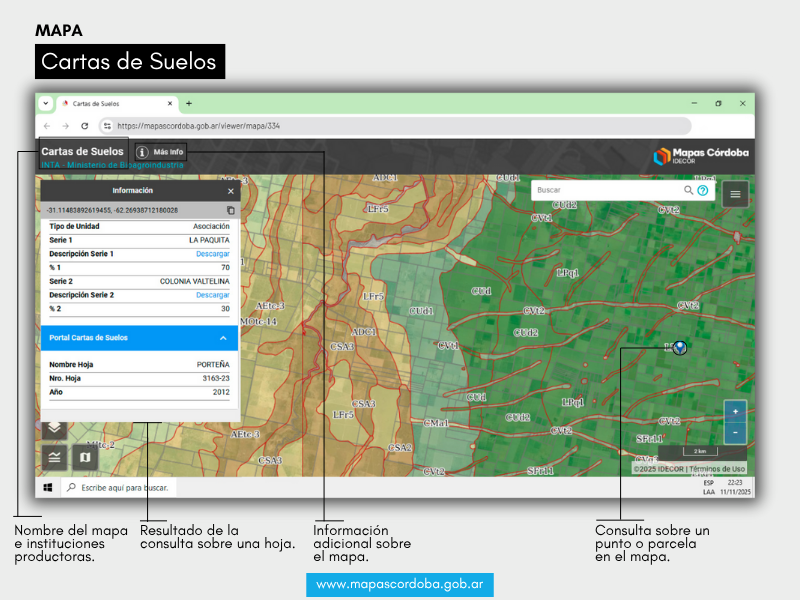The image size is (800, 600).
Task: Open the Más Info information button
Action: tap(160, 152)
